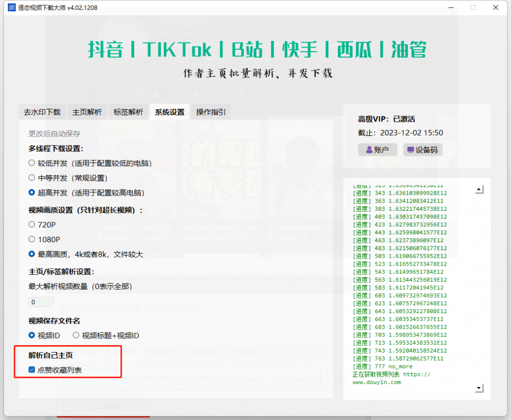The width and height of the screenshot is (511, 420).
Task: Click log line 523 1.616552733478E12
Action: [x=400, y=264]
